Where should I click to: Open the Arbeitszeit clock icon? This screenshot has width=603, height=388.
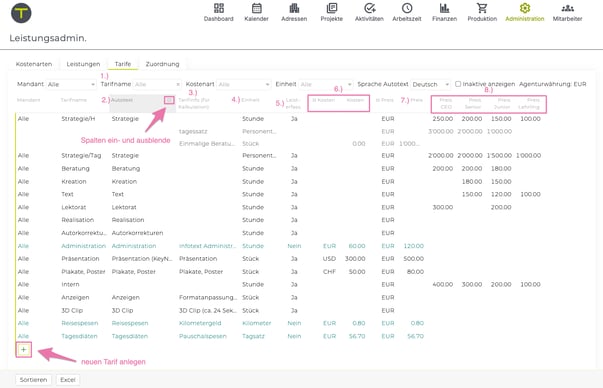click(x=407, y=8)
